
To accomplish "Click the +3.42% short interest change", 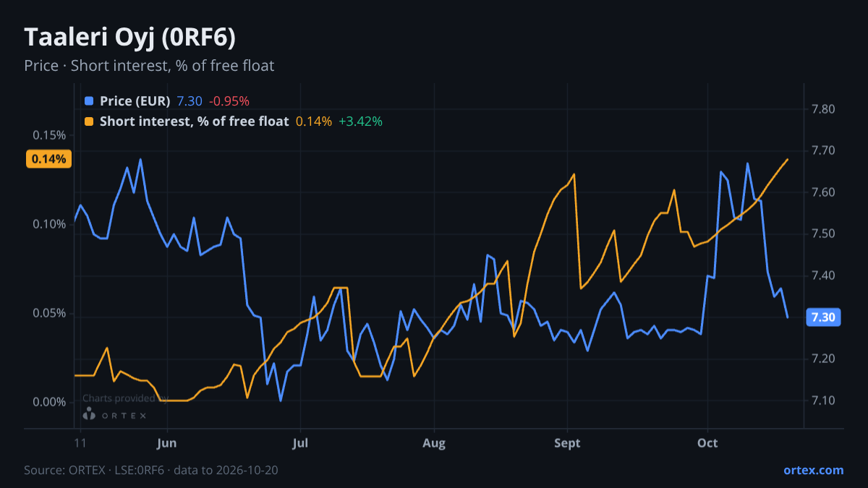I will point(360,121).
